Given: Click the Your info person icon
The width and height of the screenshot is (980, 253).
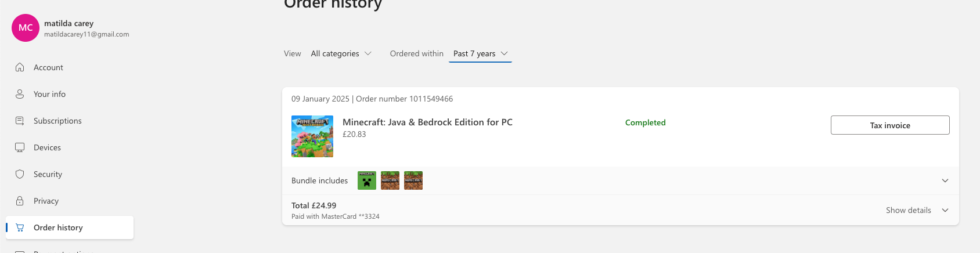Looking at the screenshot, I should click(20, 94).
